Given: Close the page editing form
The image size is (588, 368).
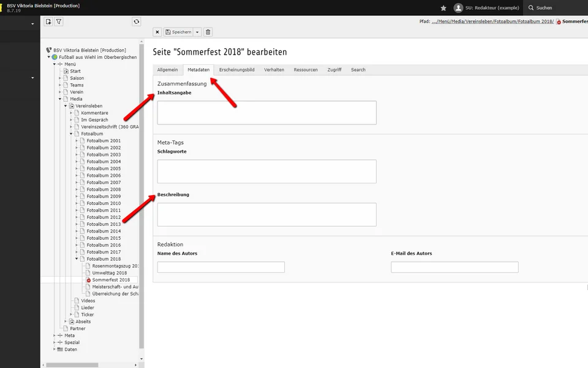Looking at the screenshot, I should [157, 32].
